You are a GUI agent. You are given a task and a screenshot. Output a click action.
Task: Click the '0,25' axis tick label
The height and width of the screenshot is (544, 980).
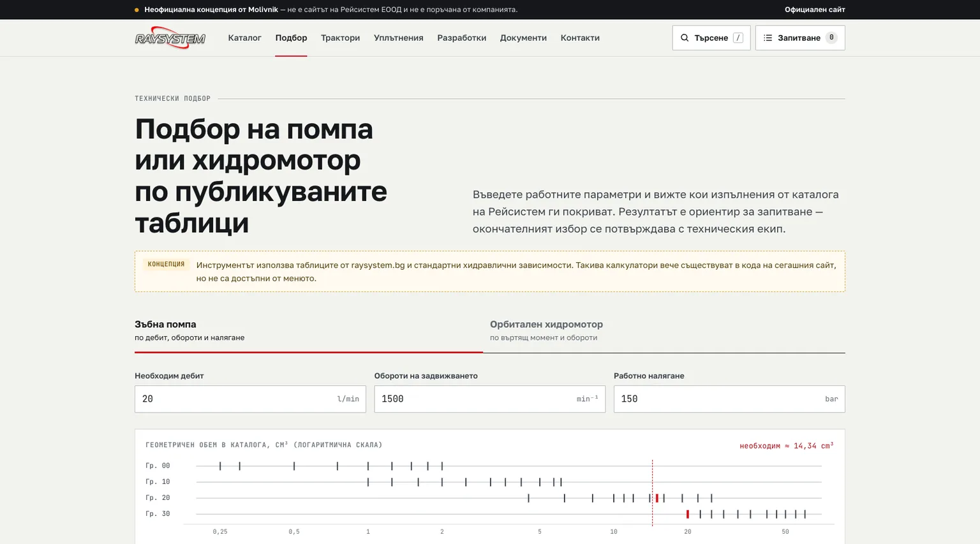(220, 531)
